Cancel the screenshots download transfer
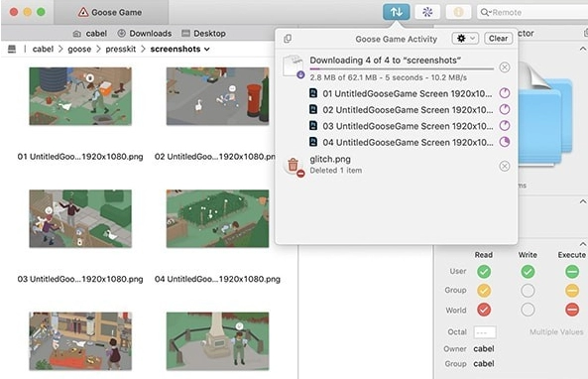Image resolution: width=588 pixels, height=379 pixels. 505,67
